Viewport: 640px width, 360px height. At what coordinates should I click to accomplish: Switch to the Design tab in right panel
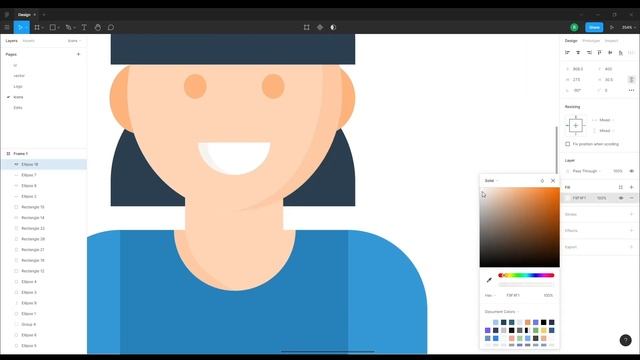tap(571, 41)
